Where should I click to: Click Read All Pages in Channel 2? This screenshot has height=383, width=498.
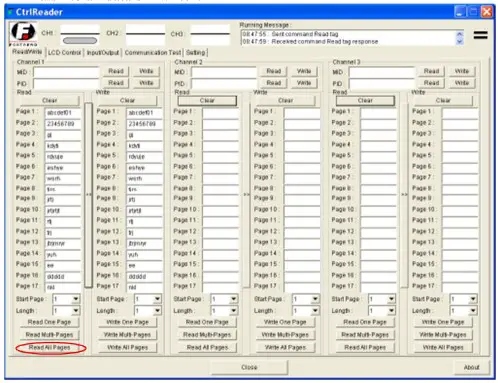pyautogui.click(x=207, y=348)
